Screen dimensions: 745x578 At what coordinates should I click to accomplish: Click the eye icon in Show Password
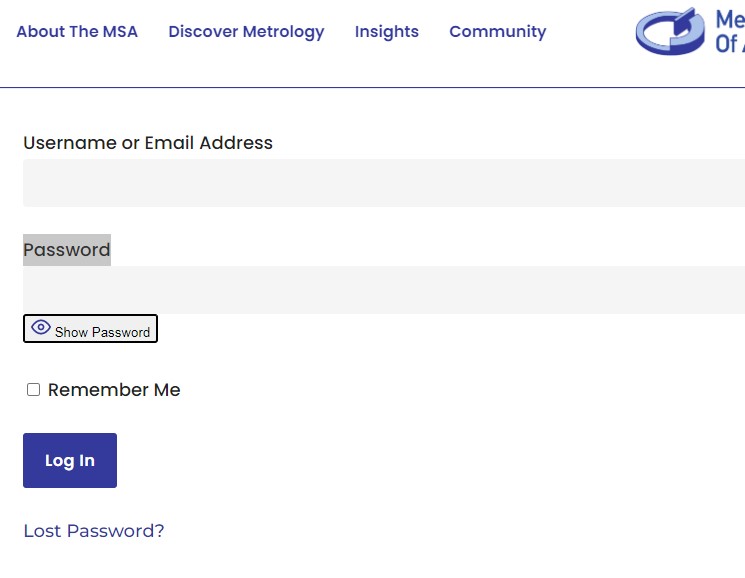coord(41,327)
